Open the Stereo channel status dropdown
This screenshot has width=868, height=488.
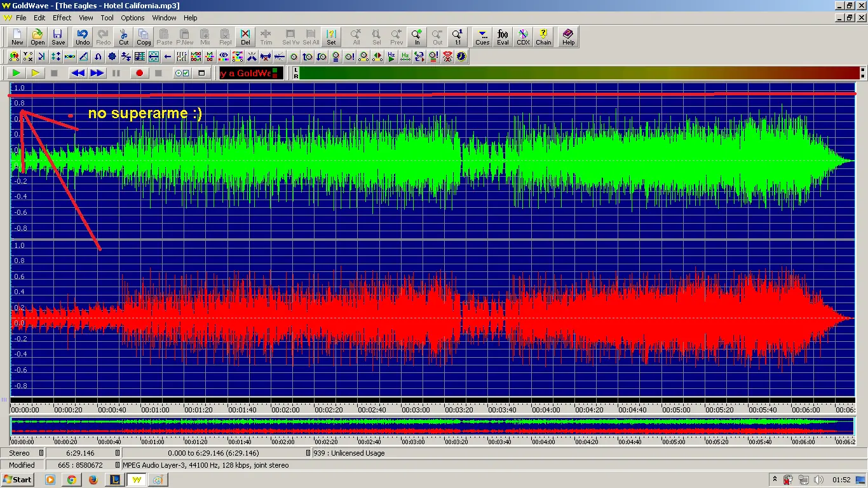(41, 453)
